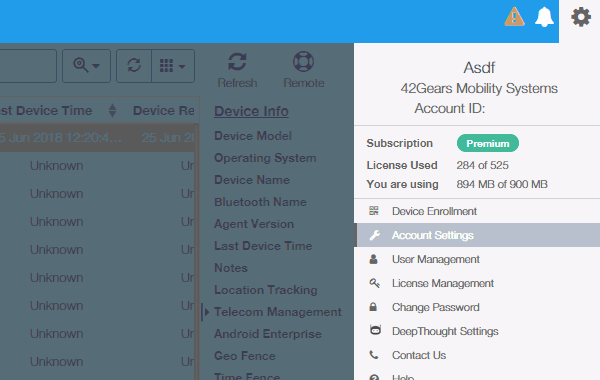
Task: Click the warning triangle alert icon
Action: (514, 17)
